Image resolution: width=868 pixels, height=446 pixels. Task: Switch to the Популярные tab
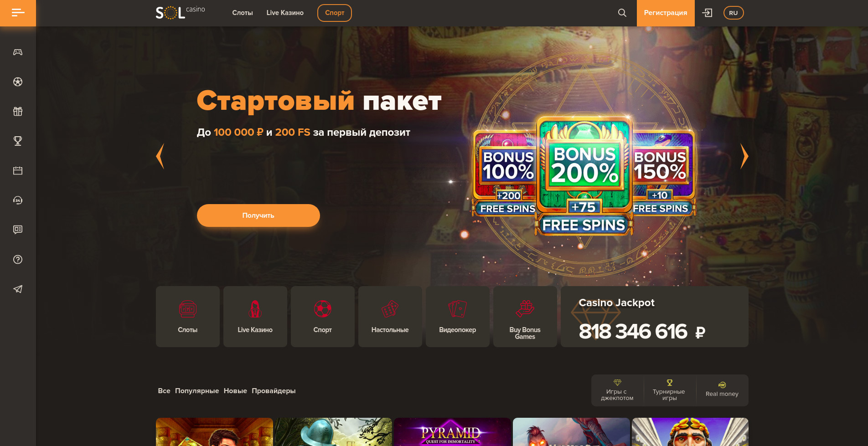pos(197,391)
